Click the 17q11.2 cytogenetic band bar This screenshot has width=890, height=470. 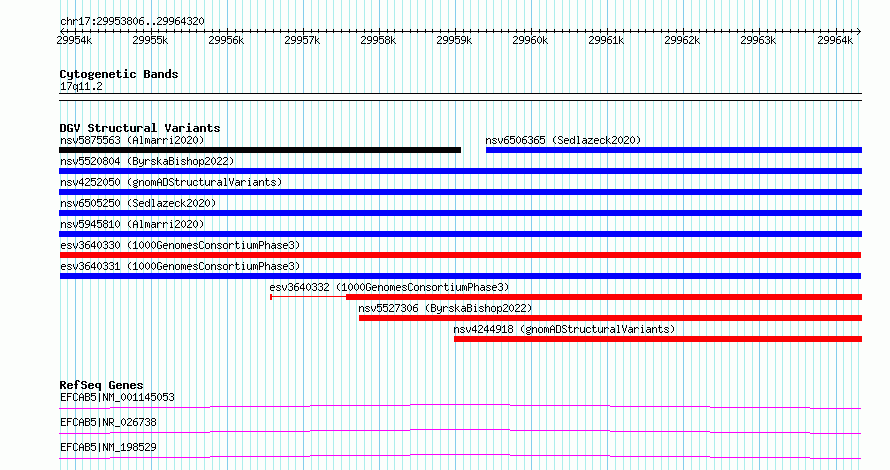click(x=460, y=97)
